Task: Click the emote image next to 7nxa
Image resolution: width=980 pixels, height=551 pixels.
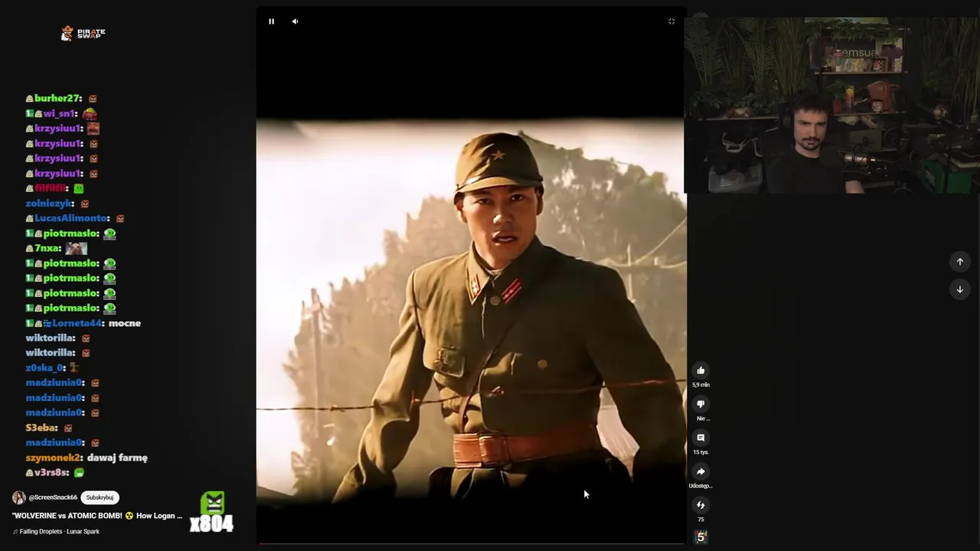Action: click(x=76, y=248)
